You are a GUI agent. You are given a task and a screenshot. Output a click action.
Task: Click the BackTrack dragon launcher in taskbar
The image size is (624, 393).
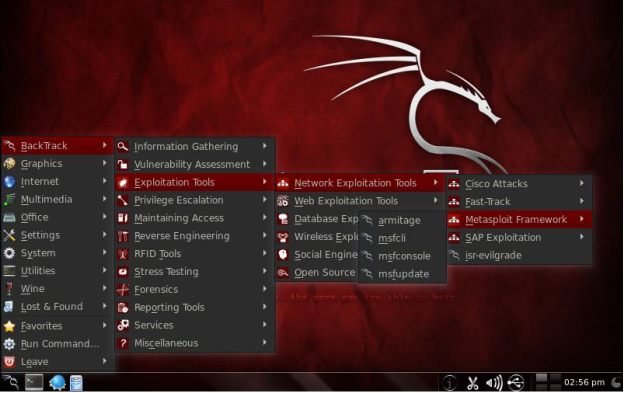pyautogui.click(x=10, y=383)
